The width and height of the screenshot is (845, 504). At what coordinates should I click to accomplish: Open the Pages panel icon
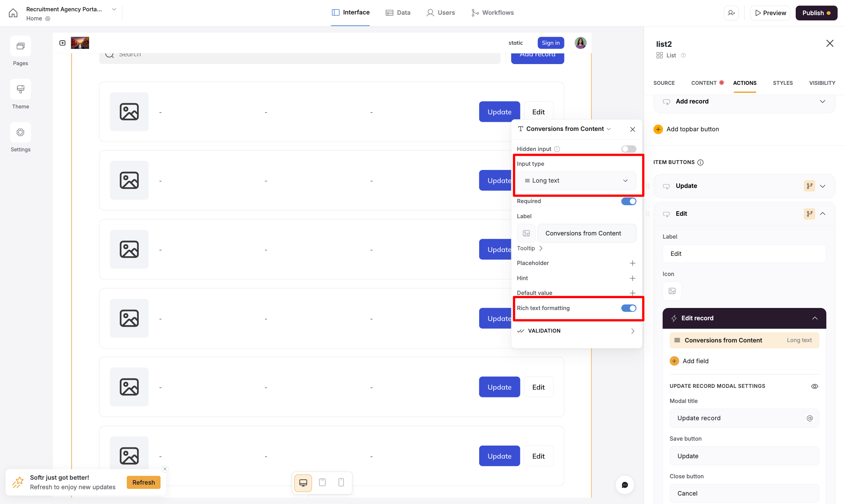click(20, 46)
